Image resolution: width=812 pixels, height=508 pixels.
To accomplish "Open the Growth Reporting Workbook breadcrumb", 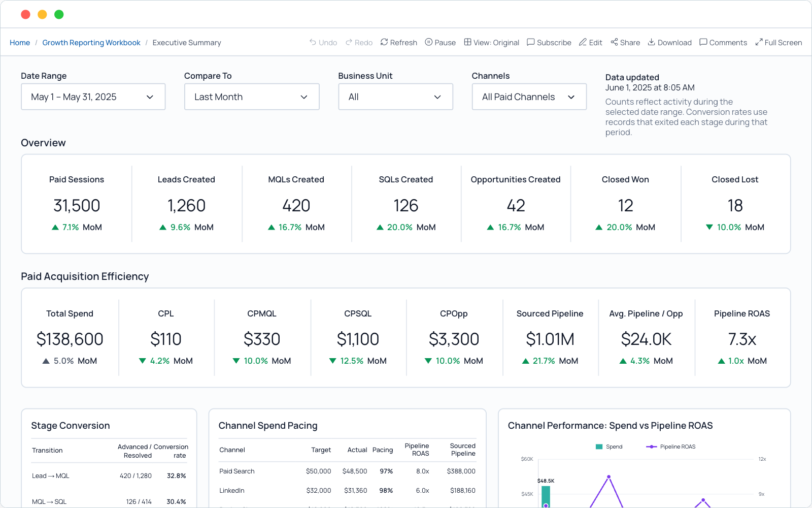I will (91, 43).
